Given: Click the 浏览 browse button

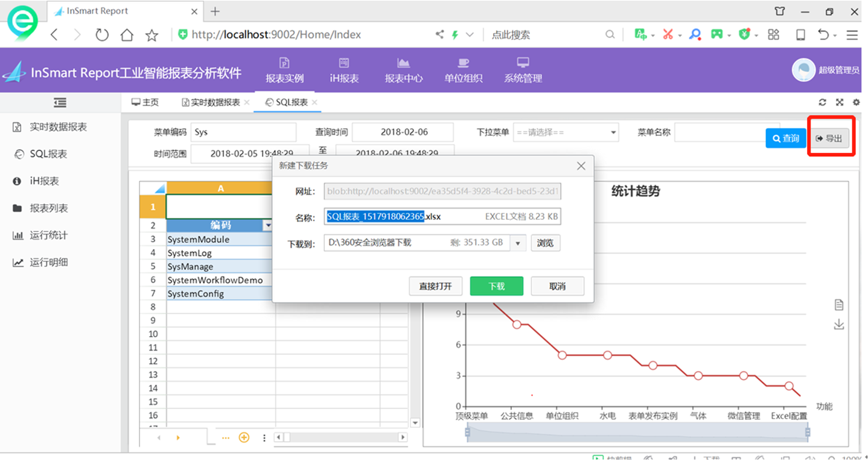Looking at the screenshot, I should coord(545,243).
